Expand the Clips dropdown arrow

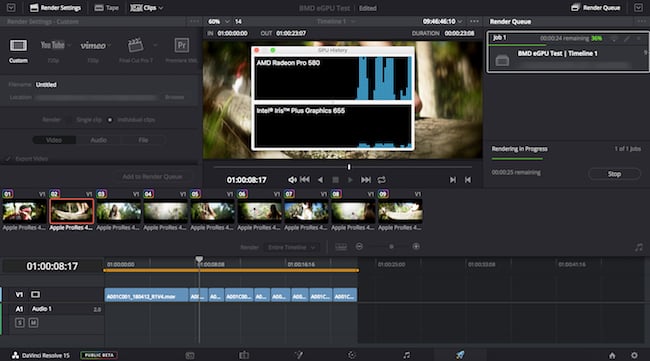point(161,8)
